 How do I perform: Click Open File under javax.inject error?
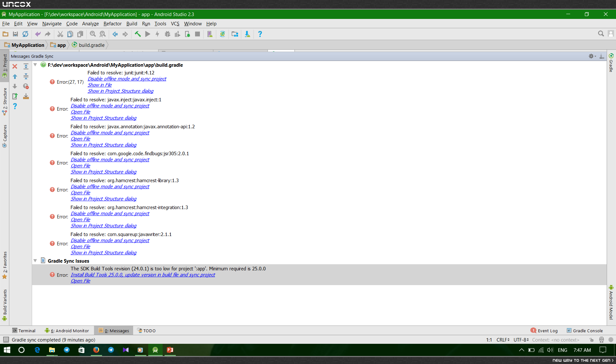(x=81, y=112)
